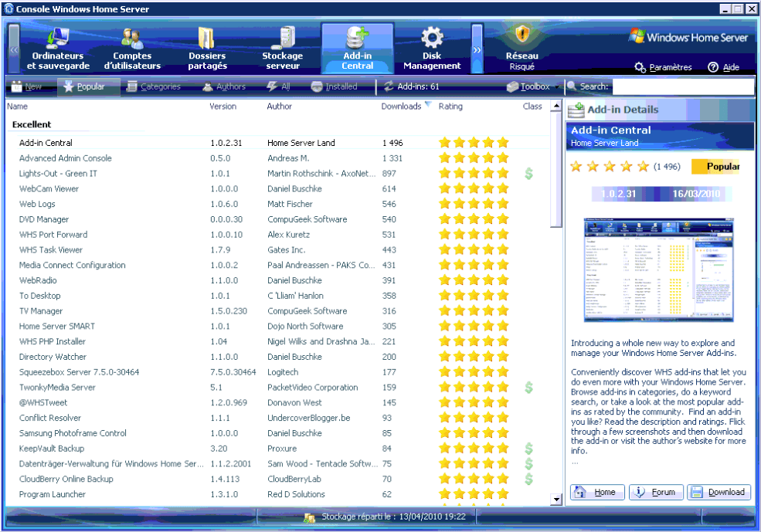Click the vertical scrollbar thumb of the list

[x=556, y=169]
